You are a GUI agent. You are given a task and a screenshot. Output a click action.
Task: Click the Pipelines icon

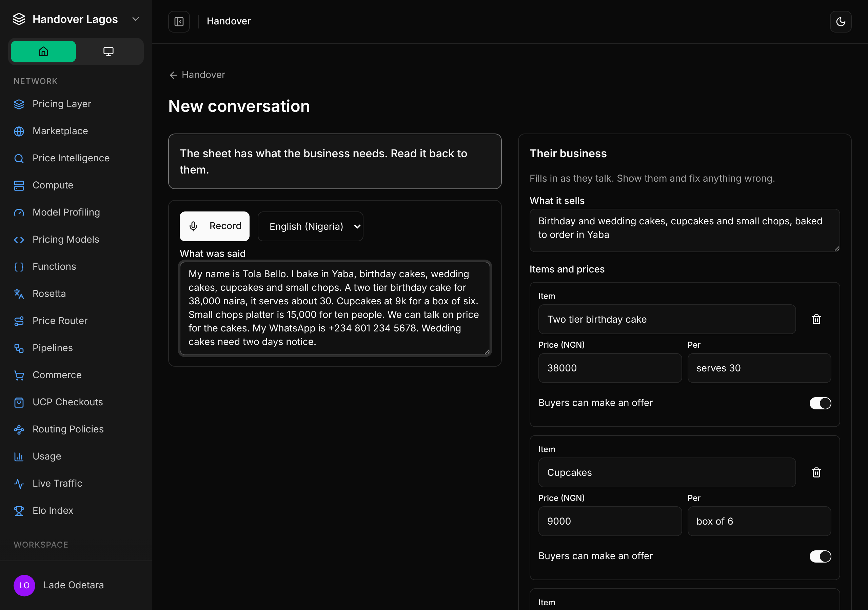(x=19, y=348)
